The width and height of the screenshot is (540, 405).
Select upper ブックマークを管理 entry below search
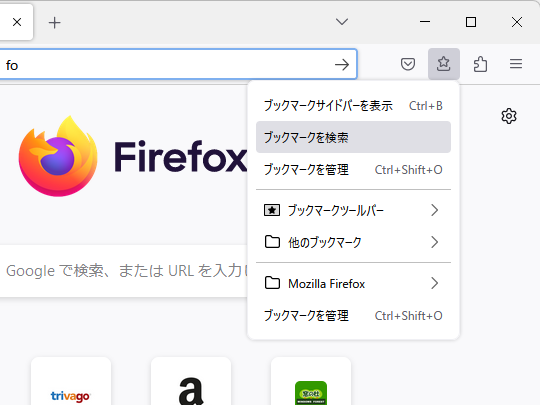(x=353, y=169)
